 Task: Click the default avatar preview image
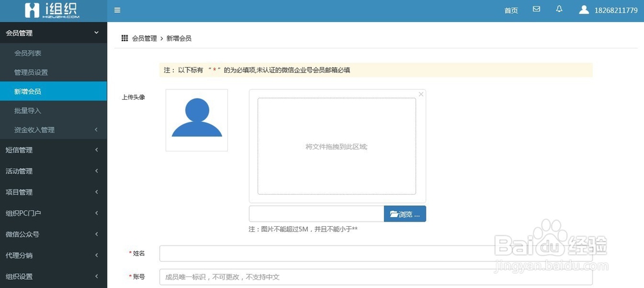196,120
